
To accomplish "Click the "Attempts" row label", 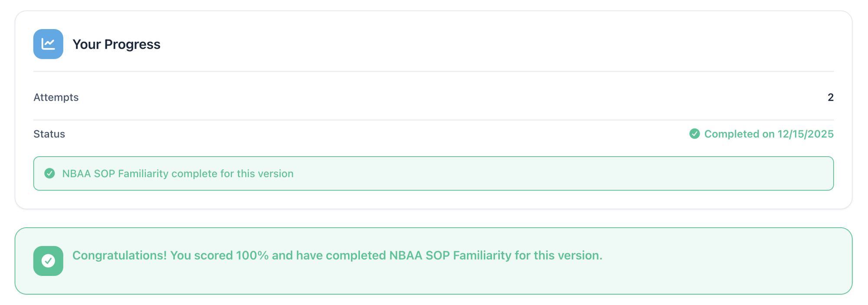I will [56, 97].
